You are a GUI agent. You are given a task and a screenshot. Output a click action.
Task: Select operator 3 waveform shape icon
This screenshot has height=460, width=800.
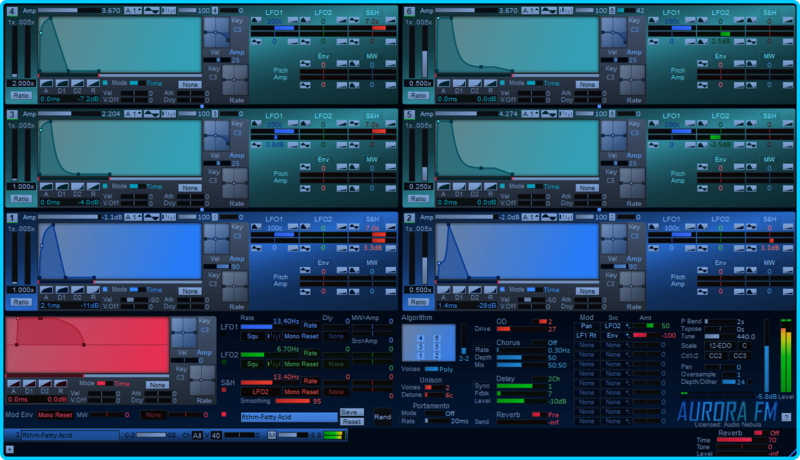[152, 114]
